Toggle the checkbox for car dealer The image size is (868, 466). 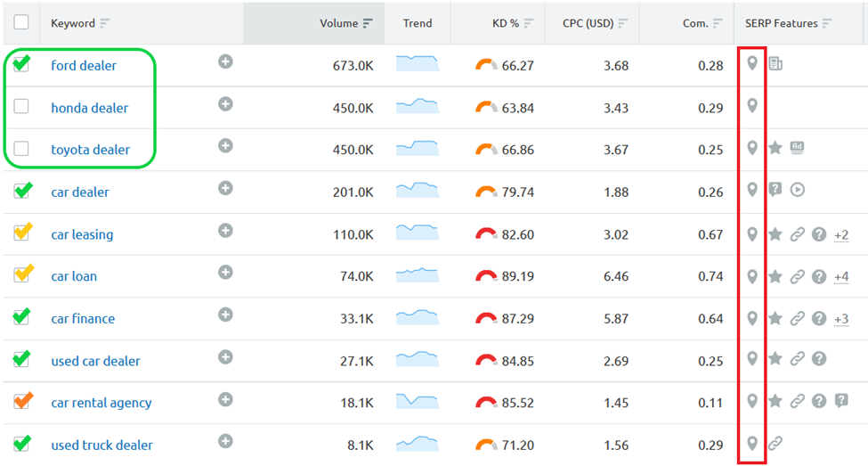pos(22,191)
